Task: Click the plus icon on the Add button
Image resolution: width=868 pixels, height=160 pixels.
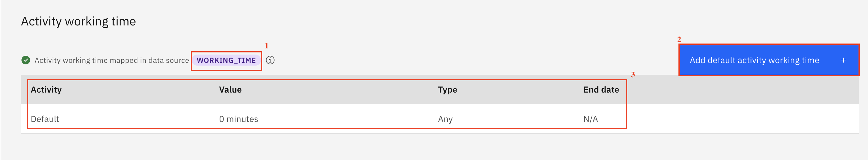Action: [x=843, y=60]
